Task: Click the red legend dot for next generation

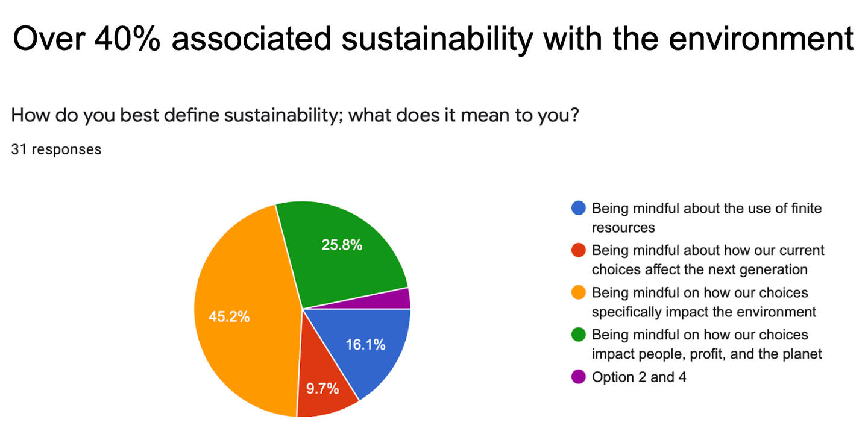Action: pos(578,251)
